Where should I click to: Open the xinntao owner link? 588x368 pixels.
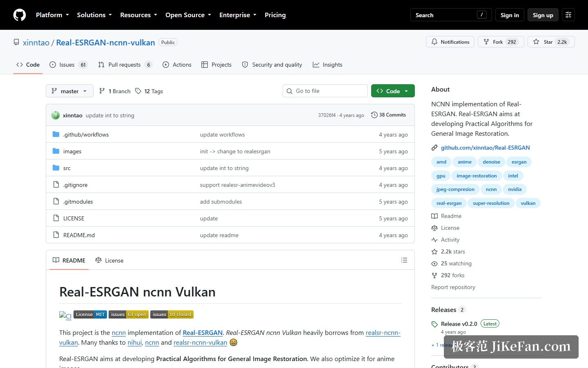pyautogui.click(x=36, y=43)
